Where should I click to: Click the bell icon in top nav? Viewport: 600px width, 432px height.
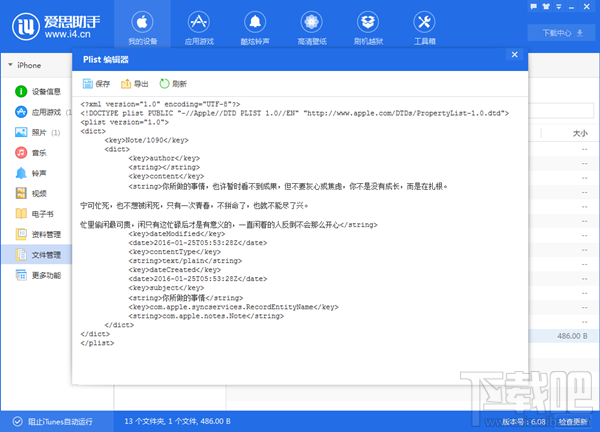[255, 22]
